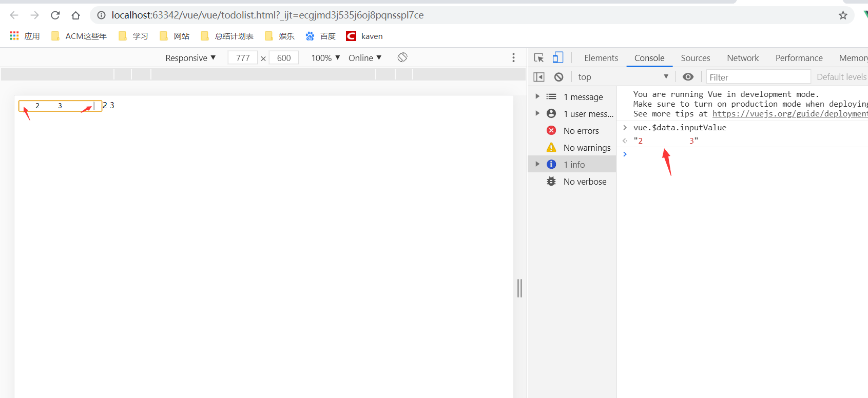Switch to the Sources tab
The width and height of the screenshot is (868, 398).
pyautogui.click(x=696, y=58)
